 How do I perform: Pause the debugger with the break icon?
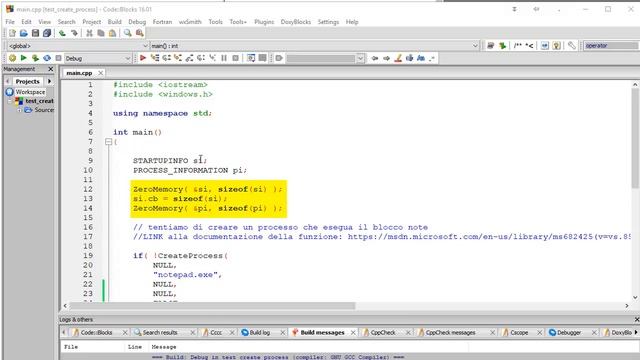click(224, 58)
